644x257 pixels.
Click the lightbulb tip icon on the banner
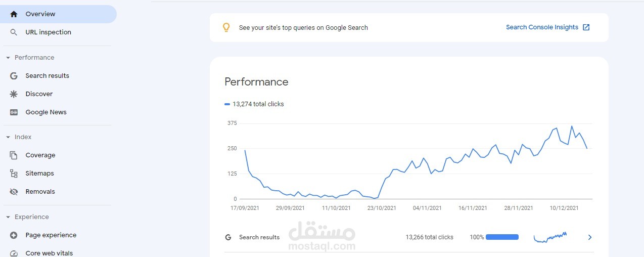point(226,27)
